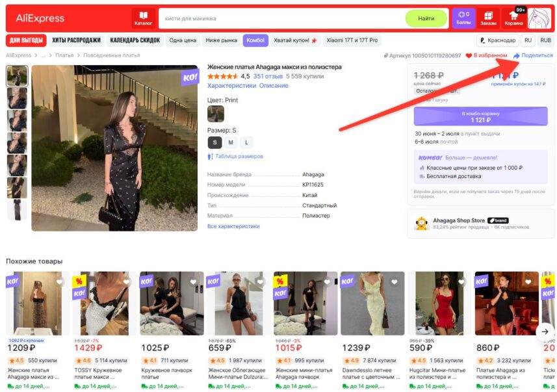Image resolution: width=557 pixels, height=392 pixels.
Task: Select size L option
Action: tap(246, 142)
